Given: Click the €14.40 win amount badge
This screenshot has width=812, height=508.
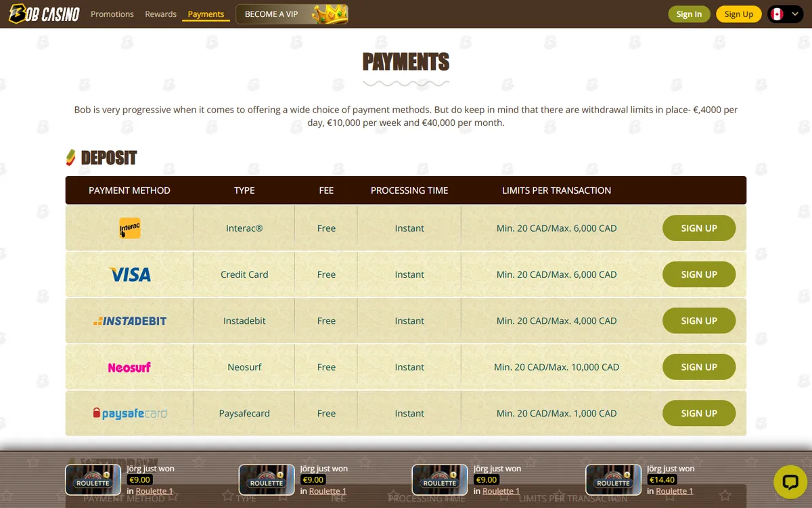Looking at the screenshot, I should [x=662, y=480].
